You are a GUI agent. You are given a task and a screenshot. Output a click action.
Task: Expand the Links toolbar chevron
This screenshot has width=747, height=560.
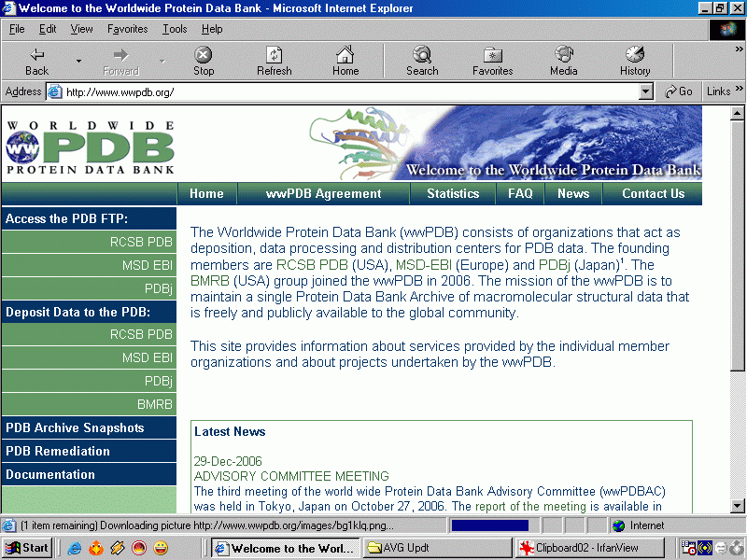(x=739, y=89)
